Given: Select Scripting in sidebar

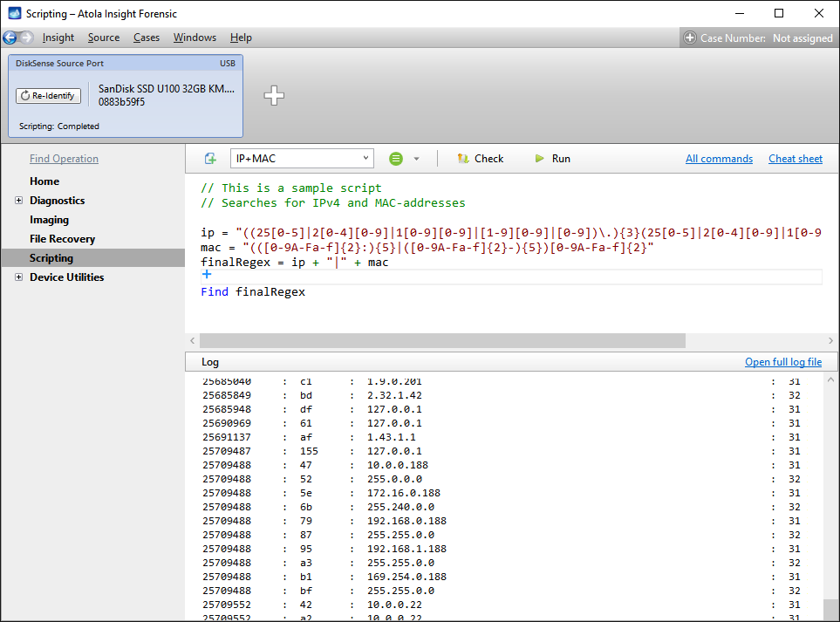Looking at the screenshot, I should 51,257.
